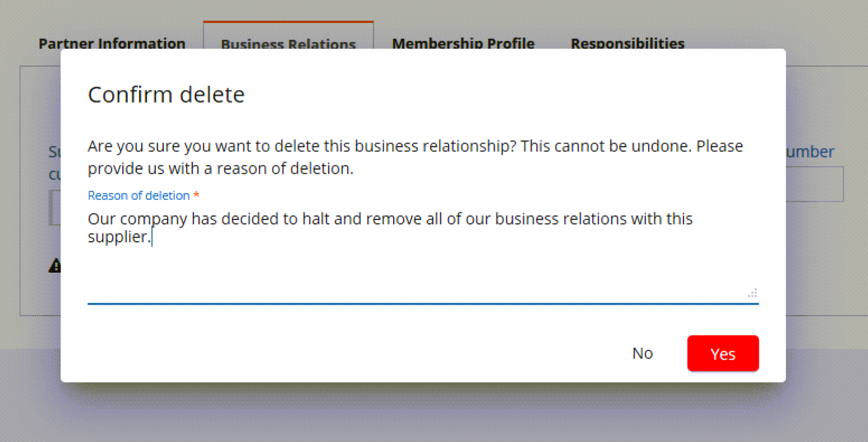Viewport: 868px width, 442px height.
Task: Dismiss the dialog with the No button
Action: [x=643, y=353]
